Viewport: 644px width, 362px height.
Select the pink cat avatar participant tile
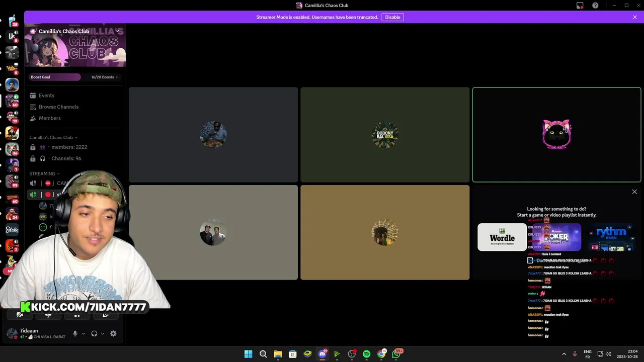tap(556, 134)
